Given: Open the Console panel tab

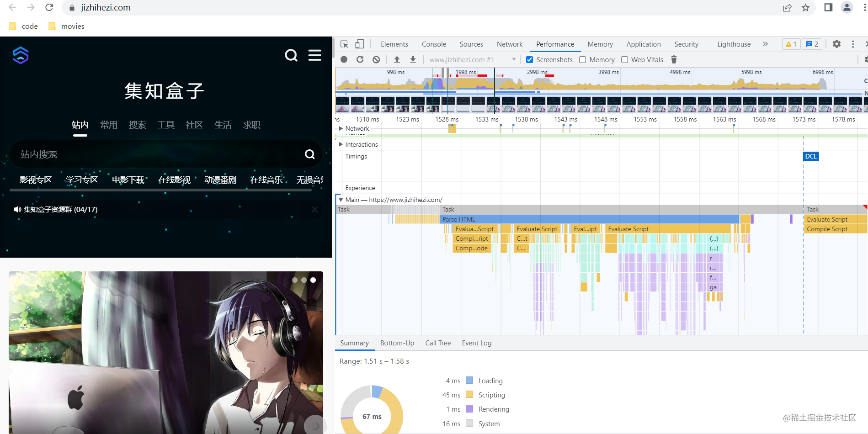Looking at the screenshot, I should [434, 44].
